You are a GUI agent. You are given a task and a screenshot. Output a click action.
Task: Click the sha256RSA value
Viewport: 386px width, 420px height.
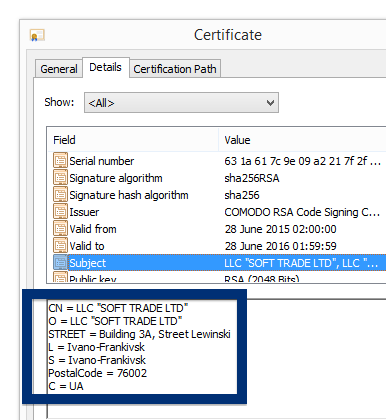[x=252, y=178]
